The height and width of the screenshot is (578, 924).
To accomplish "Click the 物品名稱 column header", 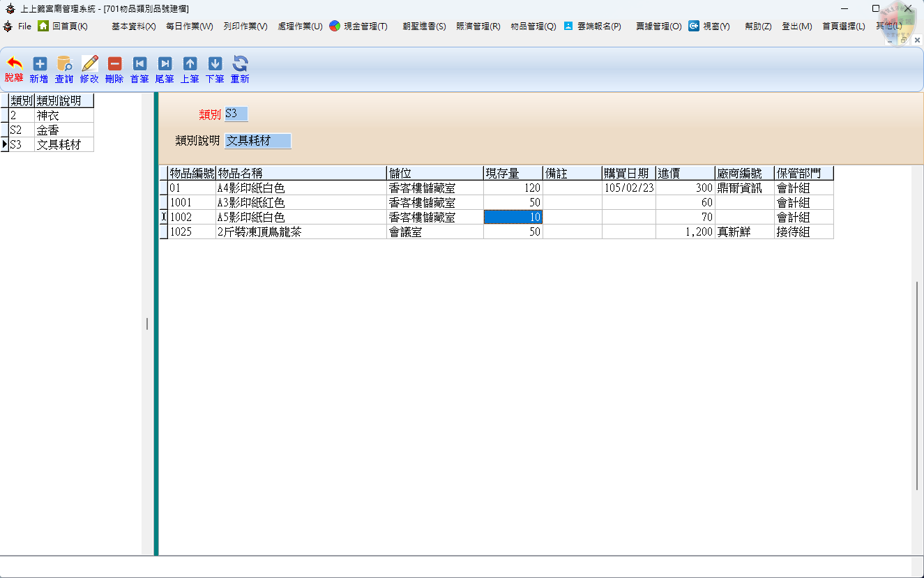I will click(301, 173).
